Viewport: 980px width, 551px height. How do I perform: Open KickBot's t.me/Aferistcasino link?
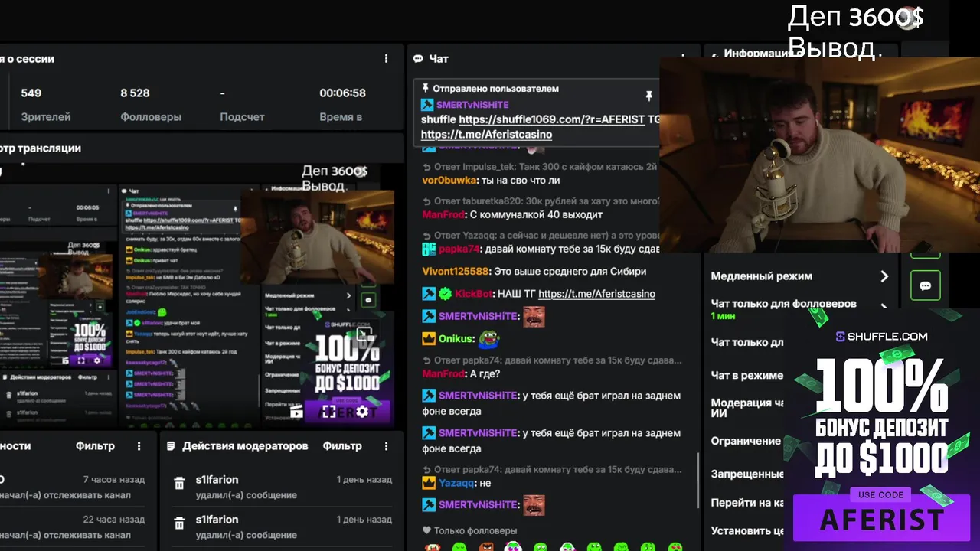click(596, 294)
